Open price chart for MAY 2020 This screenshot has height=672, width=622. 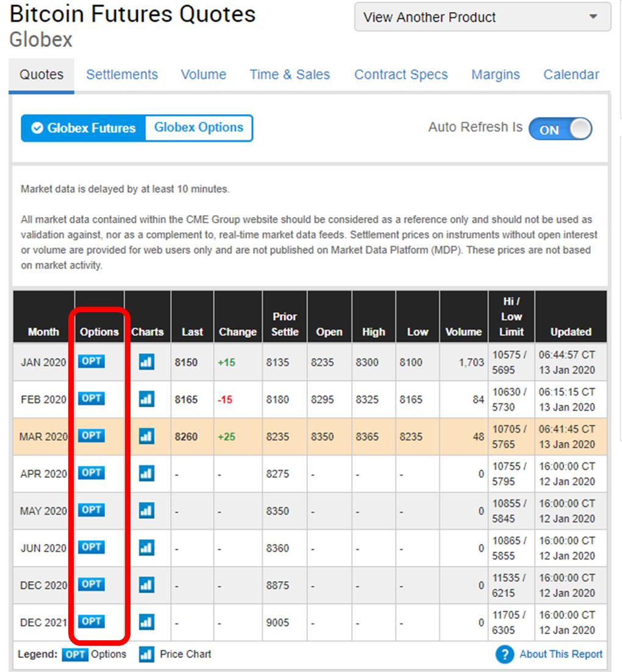(x=146, y=511)
